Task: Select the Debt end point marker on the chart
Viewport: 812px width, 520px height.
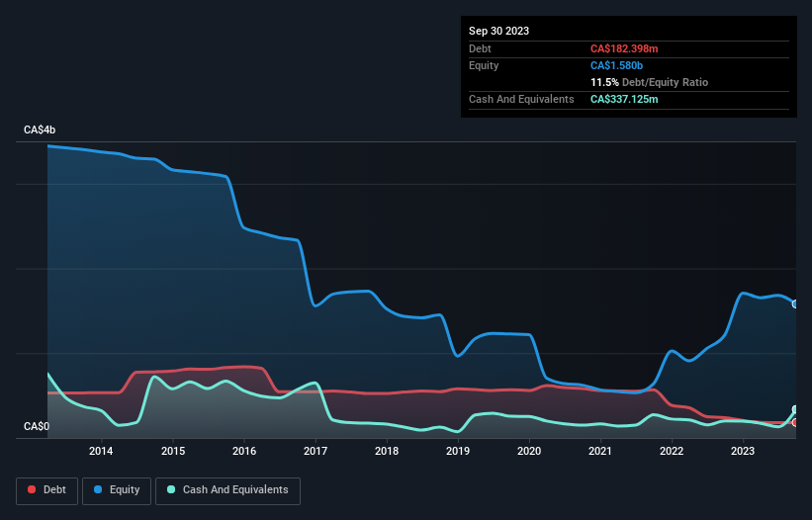Action: coord(795,423)
